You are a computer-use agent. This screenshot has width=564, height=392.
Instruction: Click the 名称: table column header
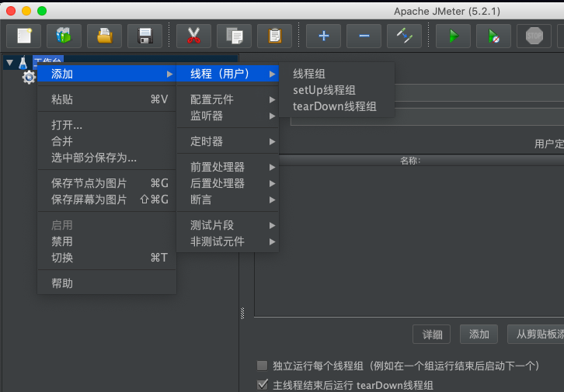(410, 161)
